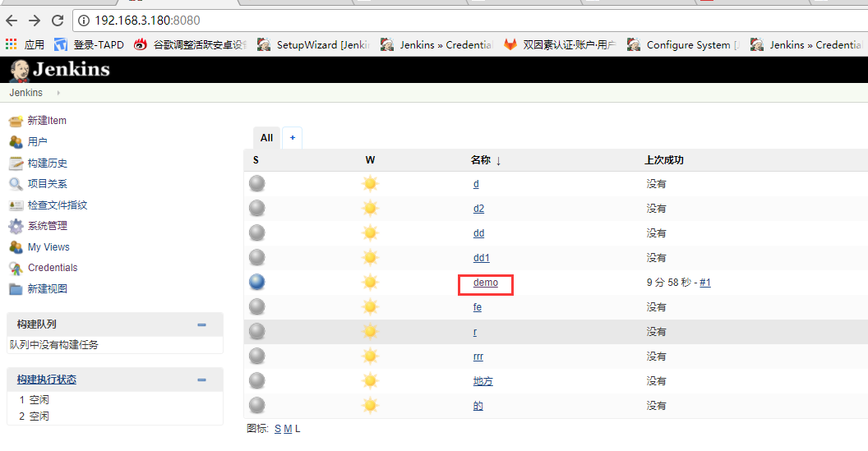
Task: Collapse the 构建队列 panel
Action: pos(201,324)
